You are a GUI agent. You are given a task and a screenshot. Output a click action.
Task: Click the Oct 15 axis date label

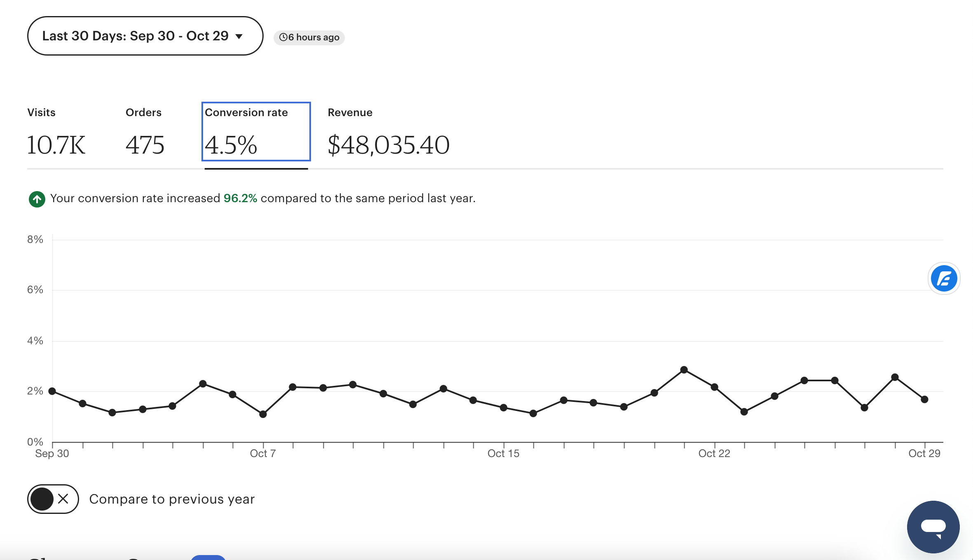(503, 454)
